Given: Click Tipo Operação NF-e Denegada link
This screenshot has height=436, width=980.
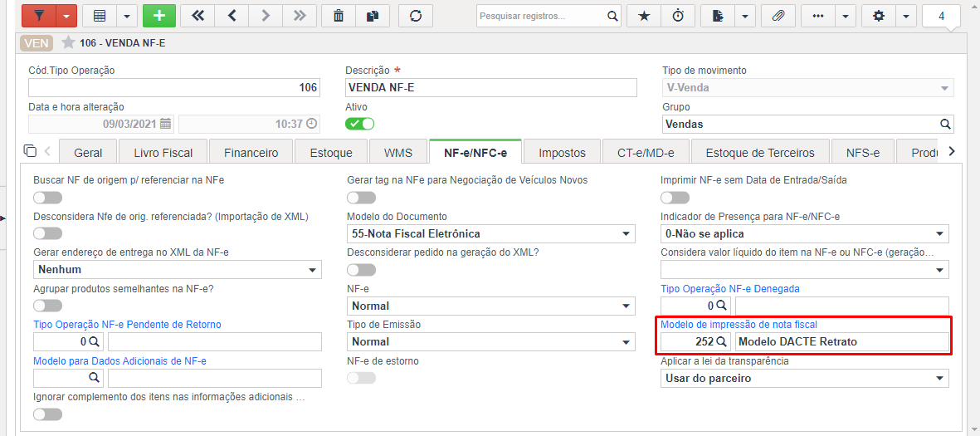Looking at the screenshot, I should [730, 288].
